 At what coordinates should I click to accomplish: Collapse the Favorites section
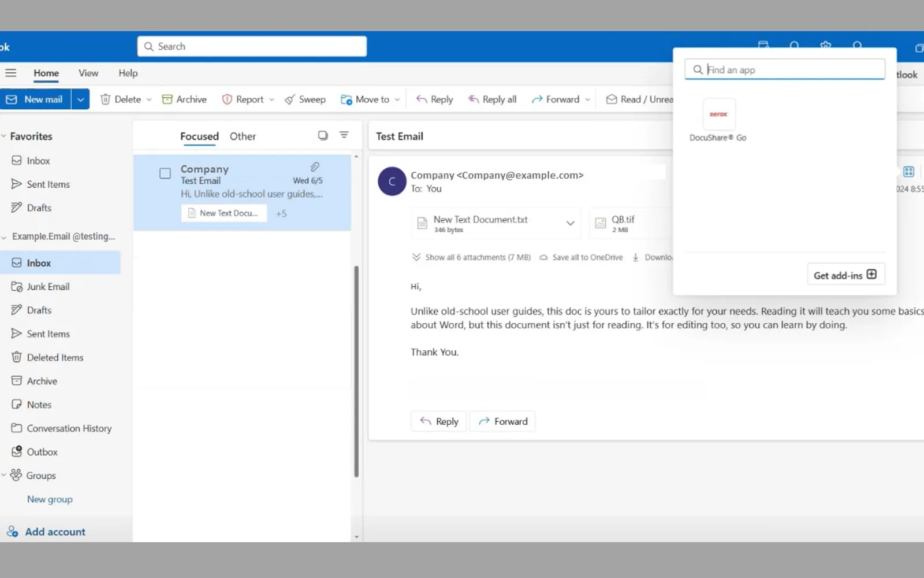(4, 136)
